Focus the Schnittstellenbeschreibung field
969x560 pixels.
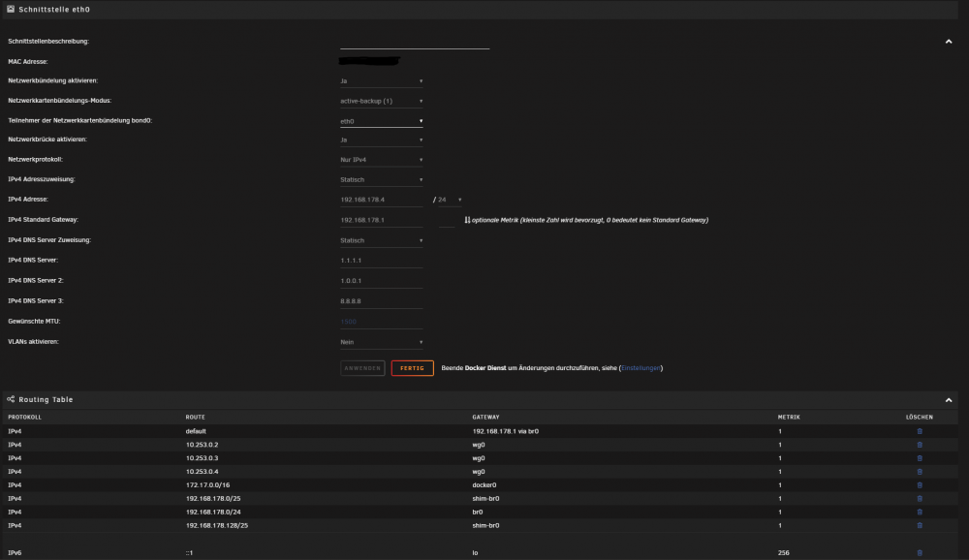(415, 42)
